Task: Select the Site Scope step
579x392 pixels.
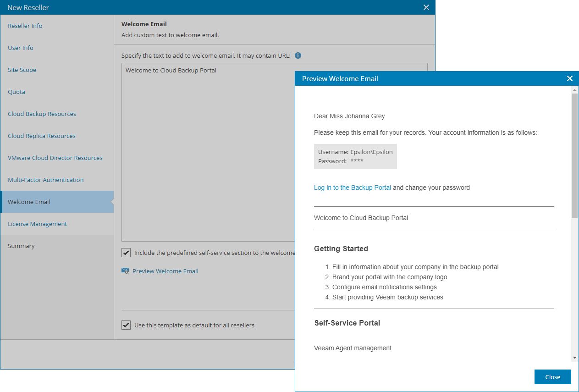Action: point(22,70)
